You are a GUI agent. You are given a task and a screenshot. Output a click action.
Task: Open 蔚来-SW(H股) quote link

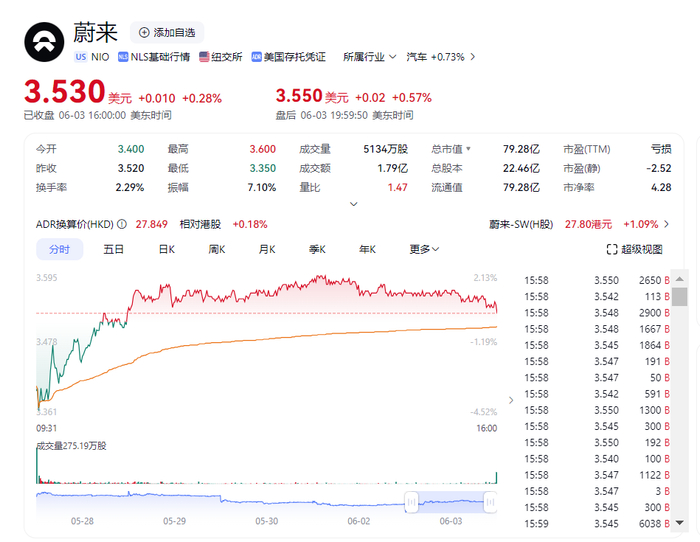click(521, 224)
